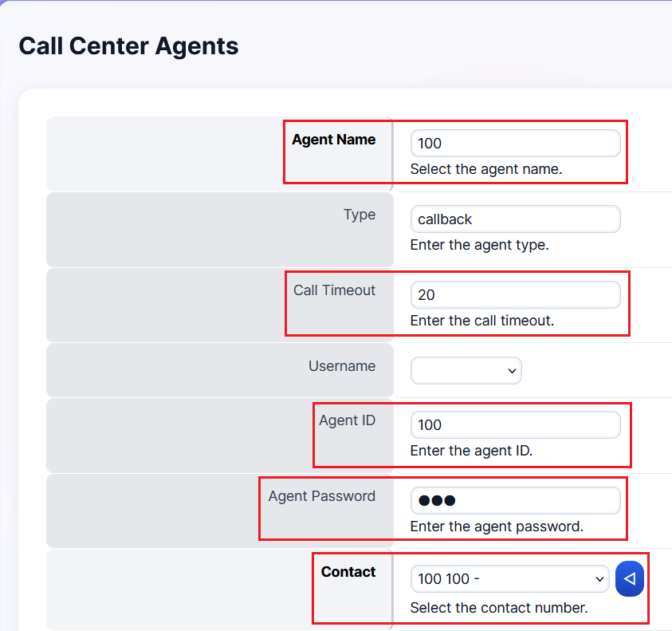Screen dimensions: 672x631
Task: Select the Call Timeout field showing 20
Action: click(515, 294)
